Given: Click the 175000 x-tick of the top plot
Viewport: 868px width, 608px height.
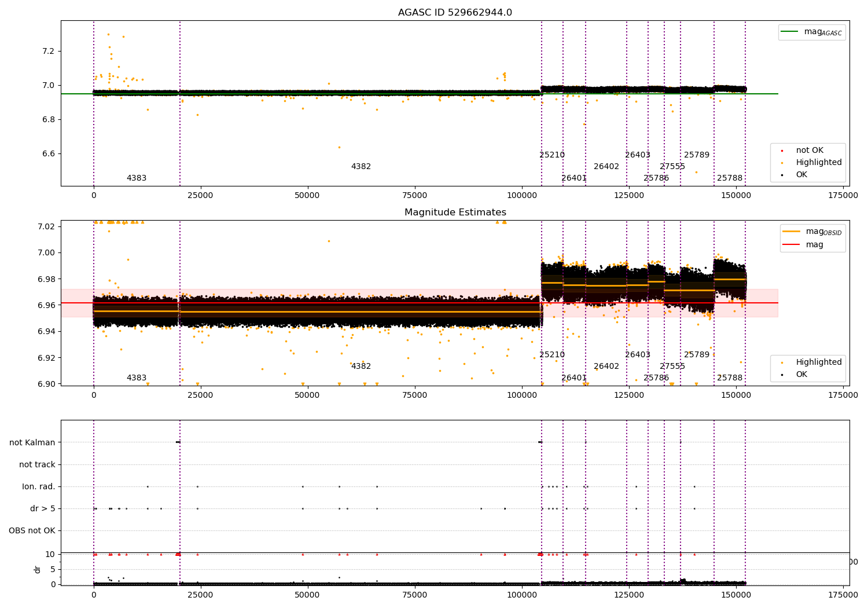Looking at the screenshot, I should 843,196.
